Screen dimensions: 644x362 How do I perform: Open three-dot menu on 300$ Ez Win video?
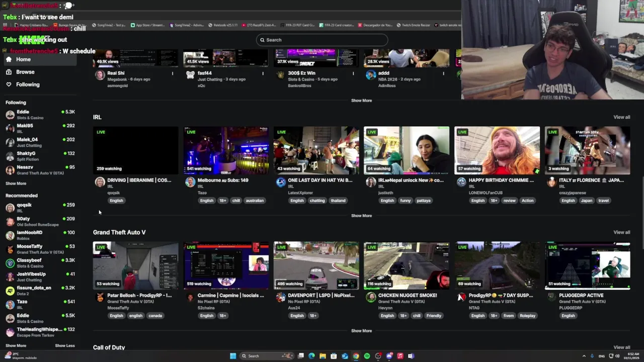click(353, 73)
